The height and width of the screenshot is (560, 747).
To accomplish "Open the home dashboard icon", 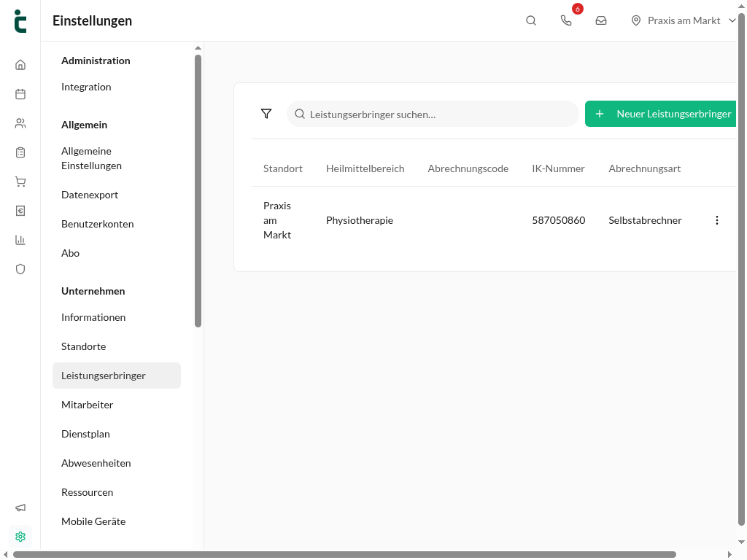I will pyautogui.click(x=20, y=65).
